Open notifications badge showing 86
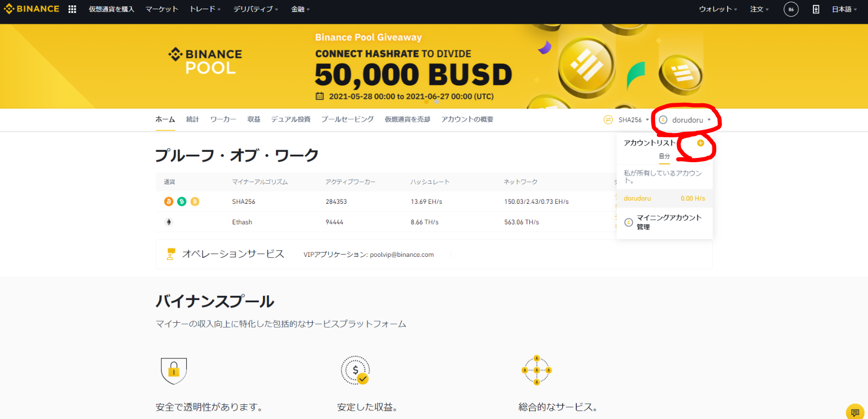The height and width of the screenshot is (419, 868). click(x=791, y=9)
